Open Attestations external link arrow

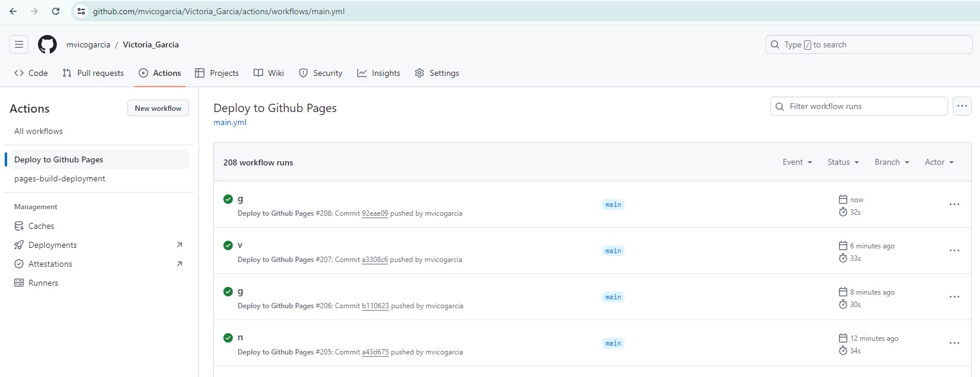click(x=180, y=264)
